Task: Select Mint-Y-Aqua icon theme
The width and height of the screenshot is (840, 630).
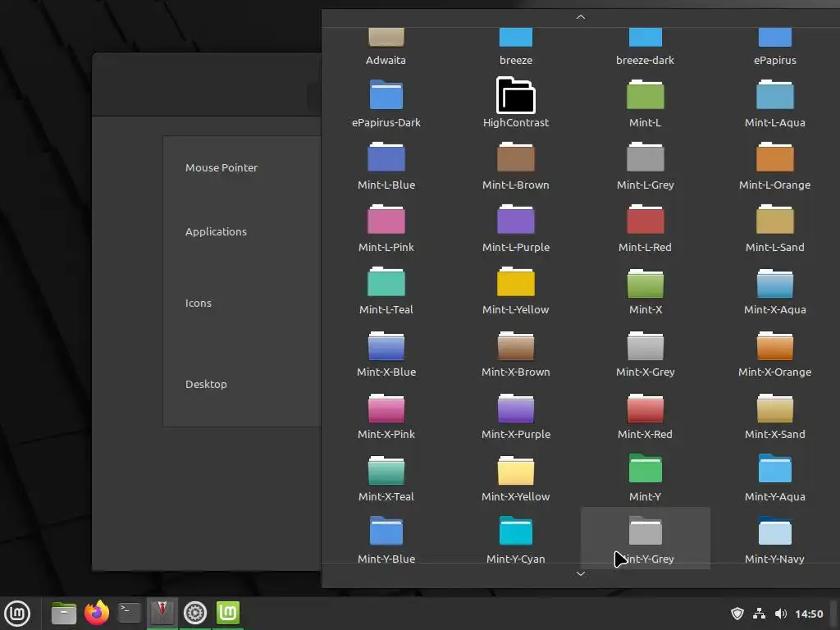Action: coord(774,477)
